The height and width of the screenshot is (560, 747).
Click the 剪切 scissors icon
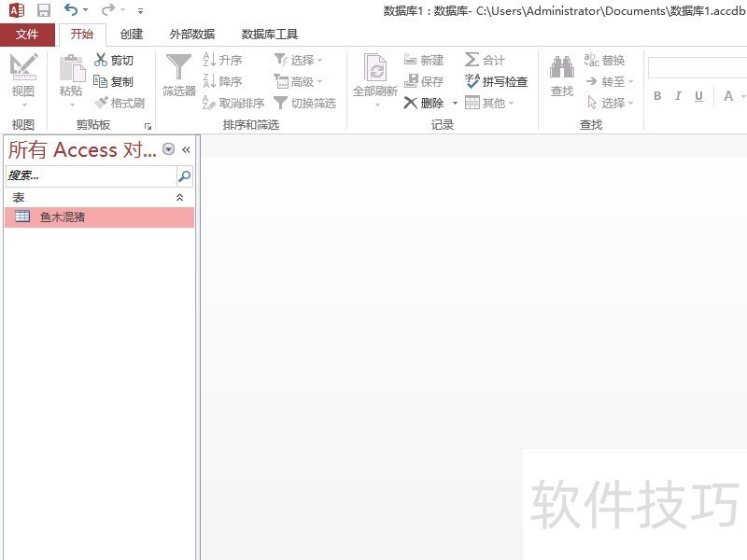pos(101,60)
